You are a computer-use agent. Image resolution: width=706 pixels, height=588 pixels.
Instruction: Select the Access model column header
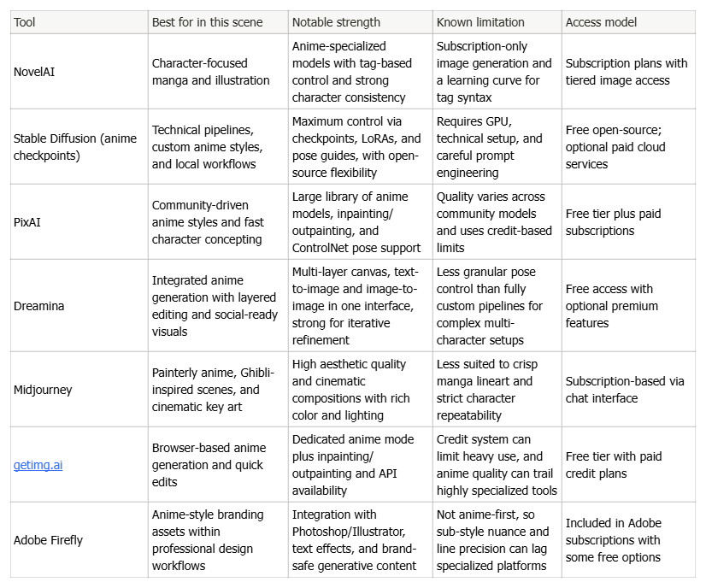point(628,22)
